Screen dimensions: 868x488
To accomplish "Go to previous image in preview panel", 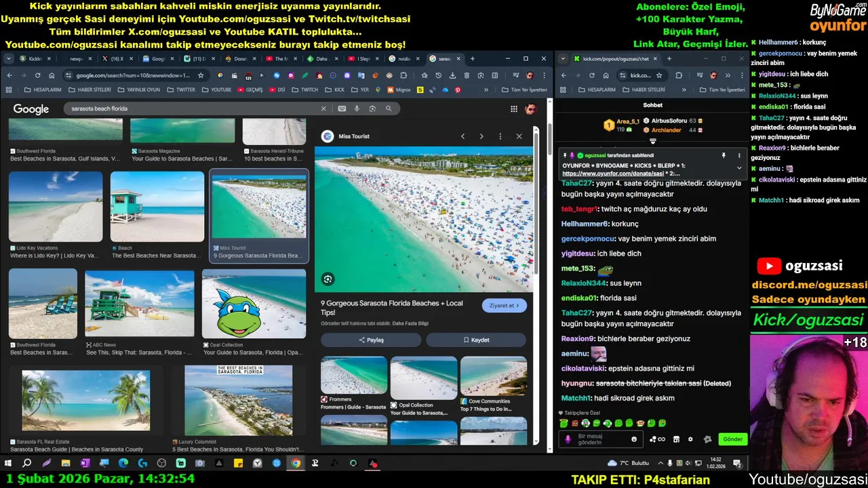I will coord(463,136).
